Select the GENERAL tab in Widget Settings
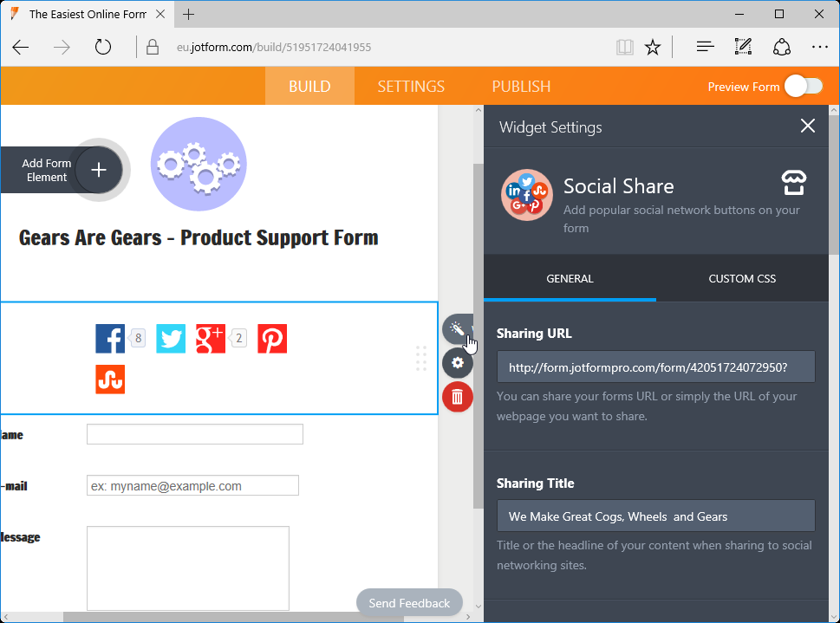This screenshot has width=840, height=623. 570,278
